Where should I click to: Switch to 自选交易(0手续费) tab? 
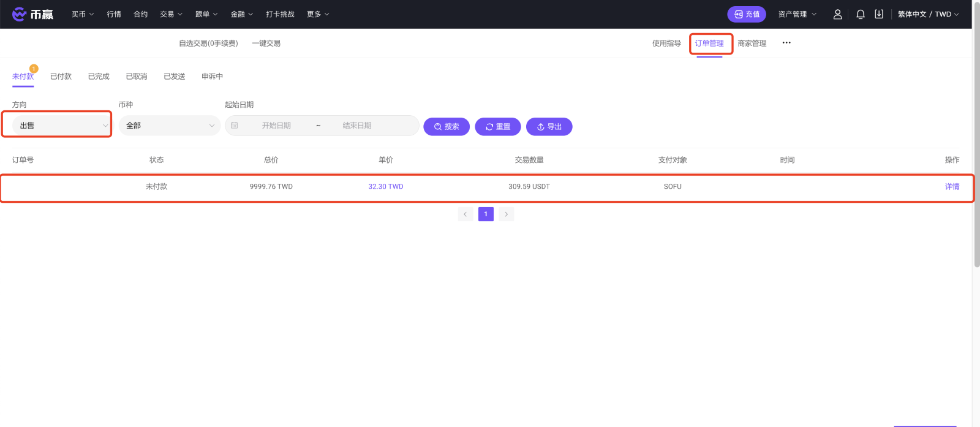208,43
